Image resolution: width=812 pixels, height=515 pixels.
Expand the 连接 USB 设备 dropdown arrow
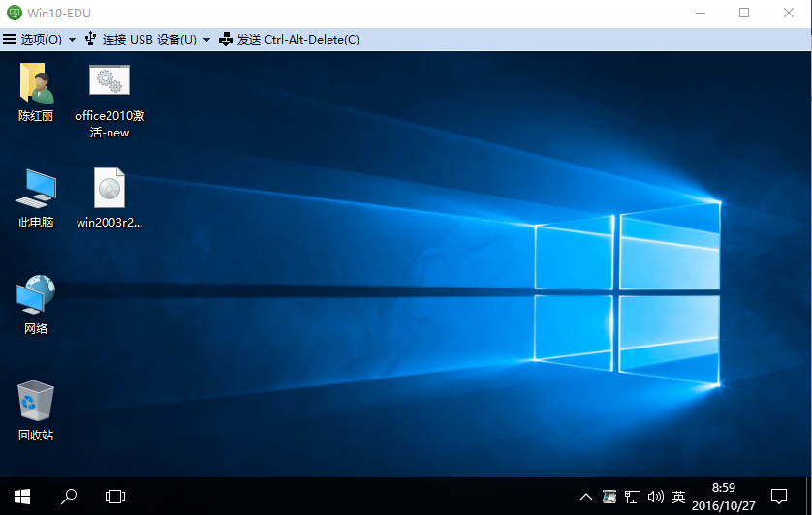click(x=206, y=40)
